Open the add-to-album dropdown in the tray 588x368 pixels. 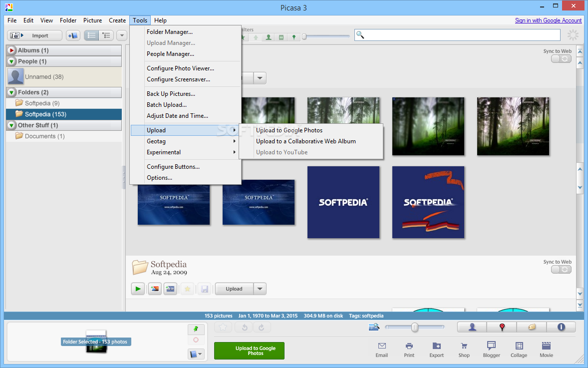196,354
